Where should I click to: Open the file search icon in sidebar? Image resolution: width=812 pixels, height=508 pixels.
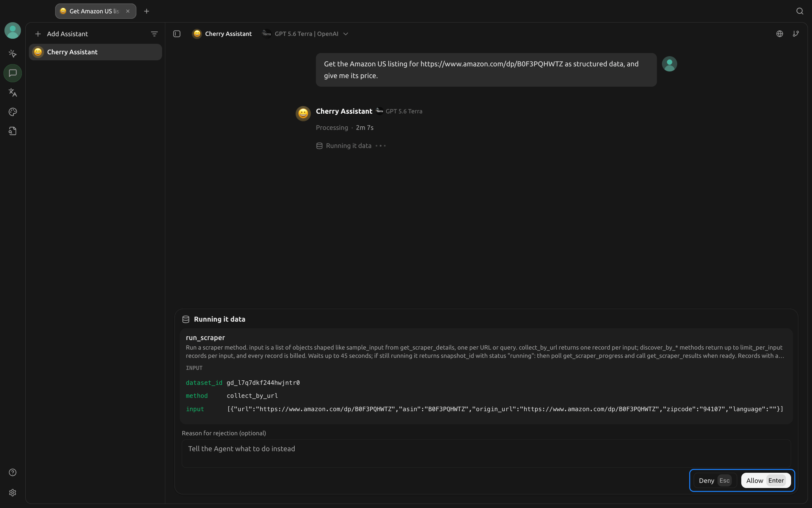point(13,131)
